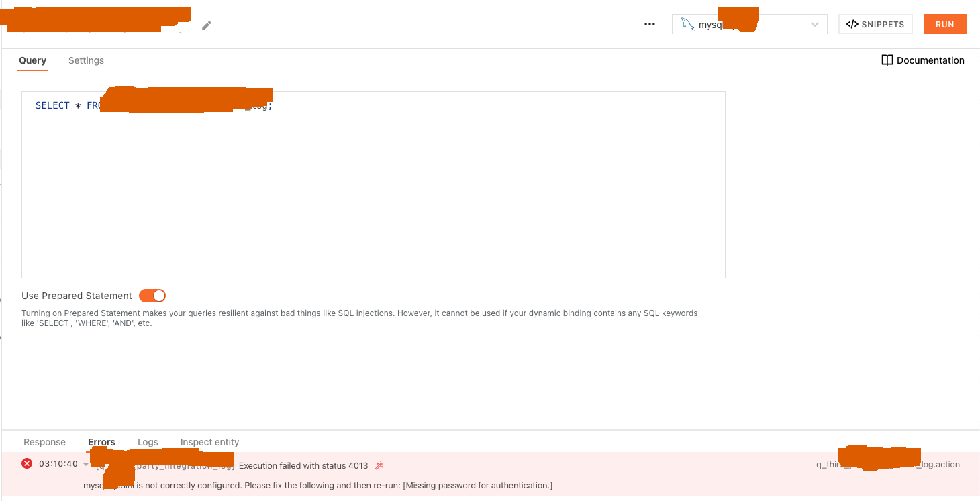980x501 pixels.
Task: Switch to the Response tab
Action: point(44,442)
